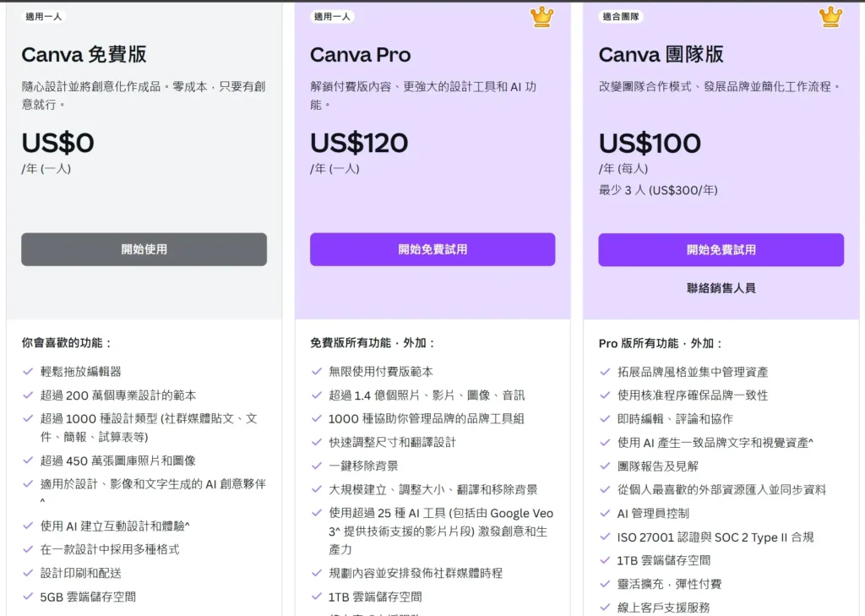Click the crown icon on Canva Pro card
This screenshot has height=616, width=865.
(x=541, y=16)
